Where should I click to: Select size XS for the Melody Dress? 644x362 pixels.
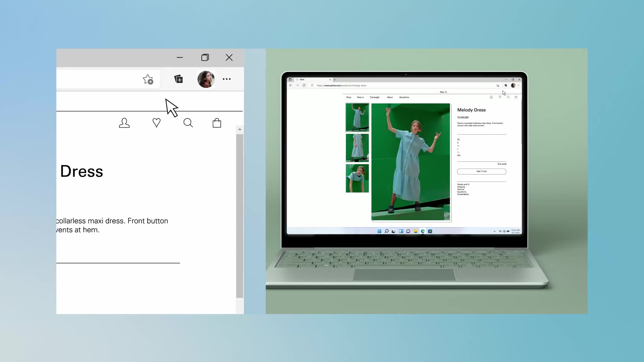click(458, 139)
